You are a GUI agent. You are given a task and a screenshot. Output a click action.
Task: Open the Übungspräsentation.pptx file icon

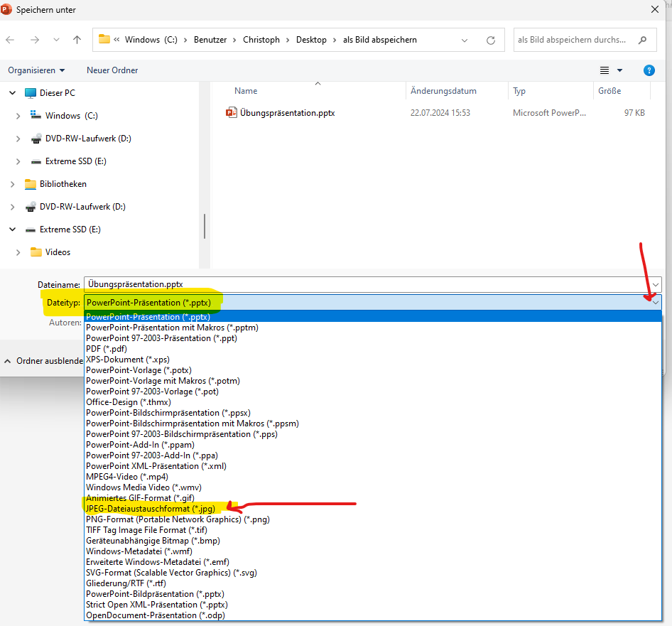pyautogui.click(x=231, y=113)
